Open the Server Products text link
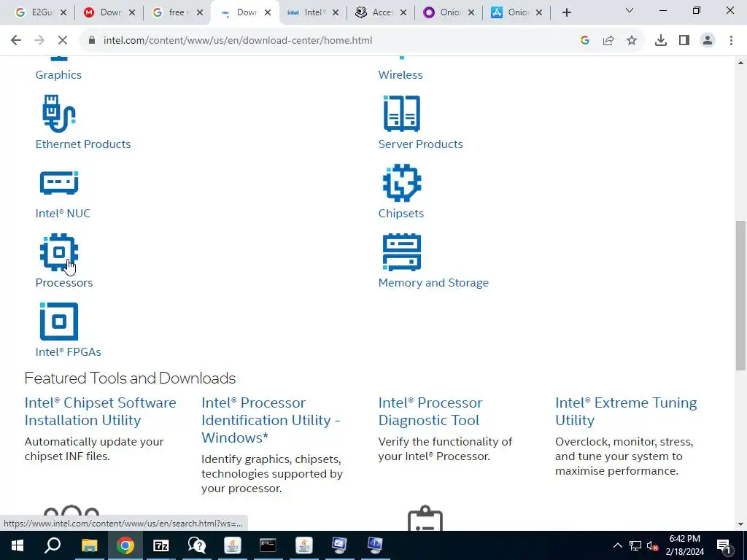747x560 pixels. click(x=421, y=144)
